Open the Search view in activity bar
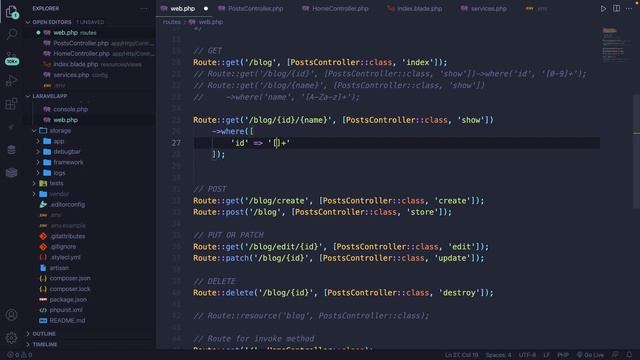640x360 pixels. [x=12, y=34]
